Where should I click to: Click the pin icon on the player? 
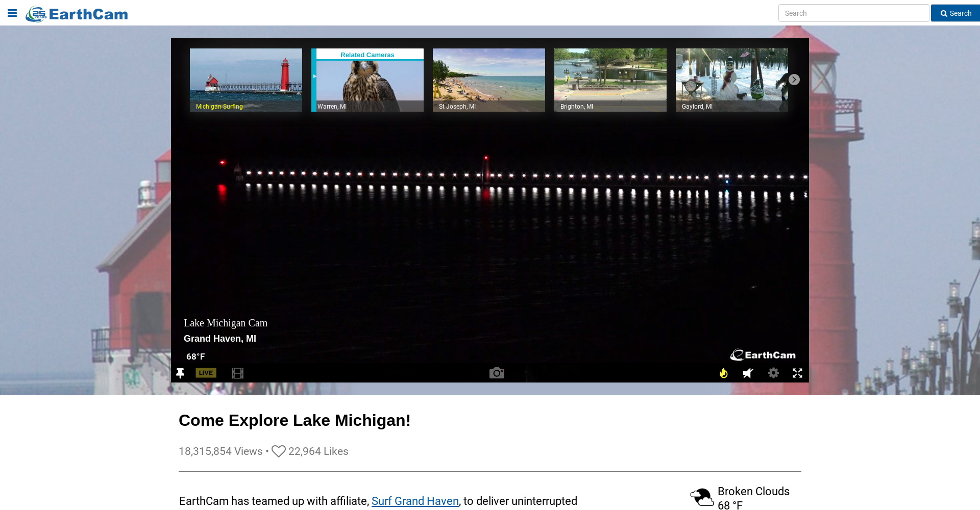coord(180,373)
